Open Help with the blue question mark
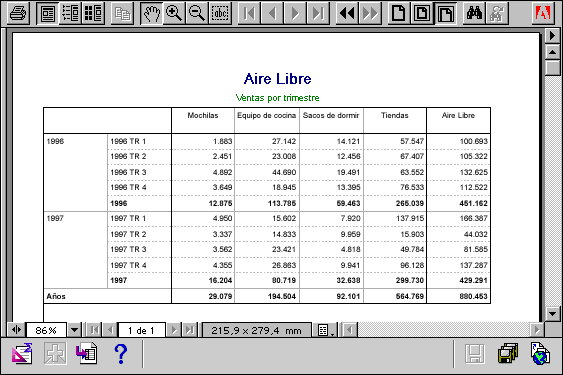 (121, 354)
